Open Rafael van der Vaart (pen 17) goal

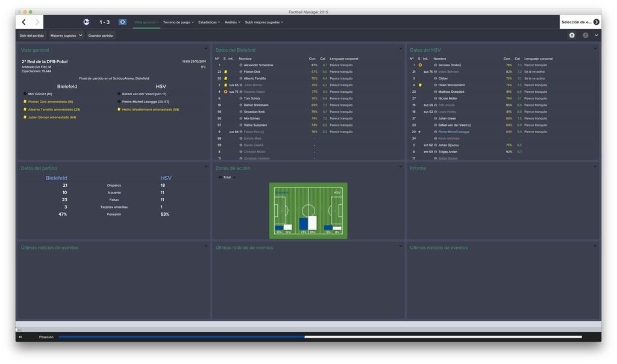(144, 94)
